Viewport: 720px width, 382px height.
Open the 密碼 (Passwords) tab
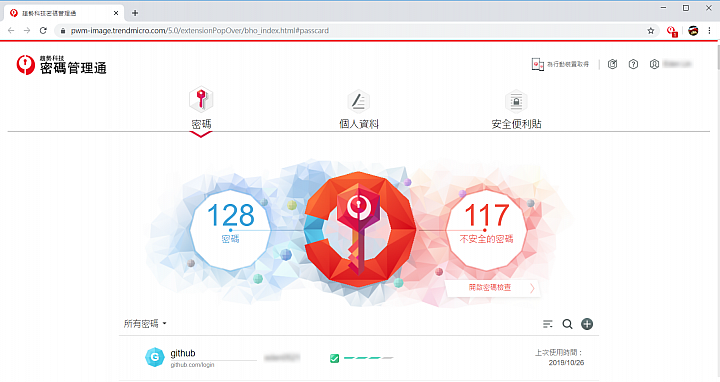(x=201, y=124)
